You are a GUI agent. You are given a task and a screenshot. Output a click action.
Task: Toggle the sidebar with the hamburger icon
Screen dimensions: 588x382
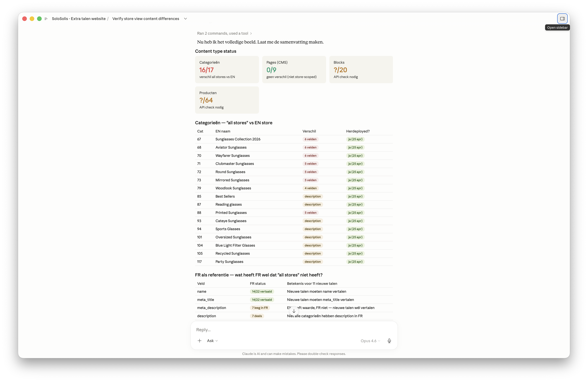click(46, 19)
